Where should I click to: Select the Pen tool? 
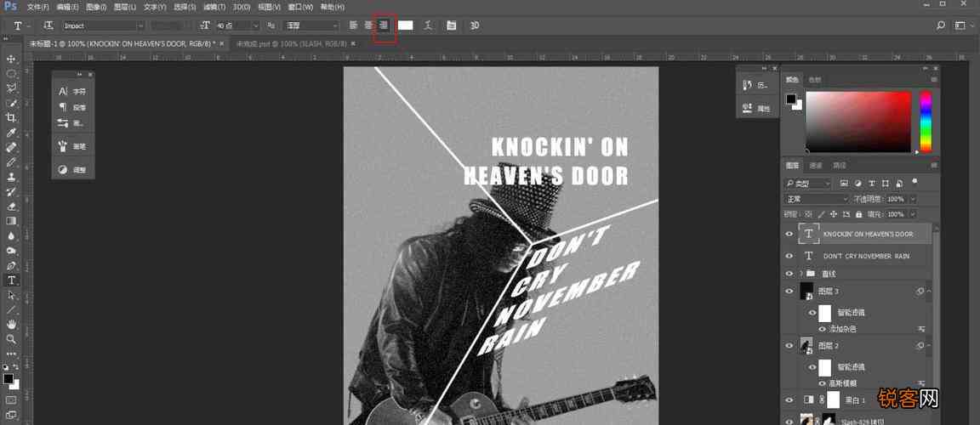[x=10, y=265]
